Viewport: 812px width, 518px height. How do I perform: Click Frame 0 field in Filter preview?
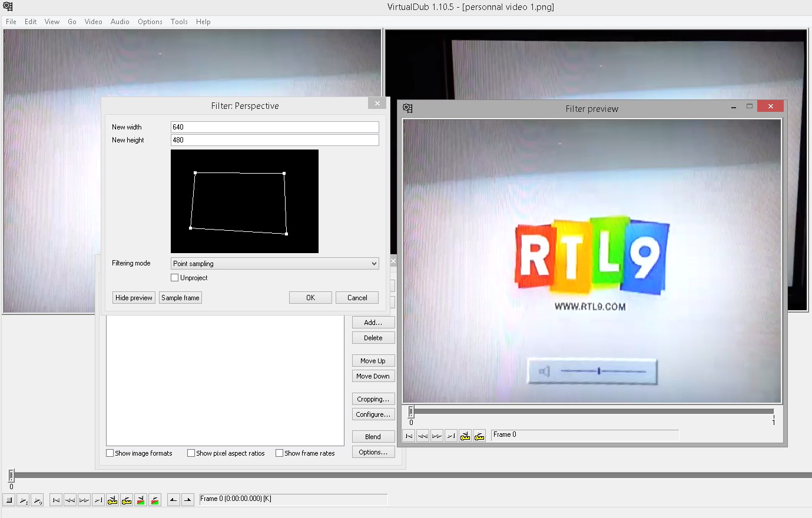point(585,435)
